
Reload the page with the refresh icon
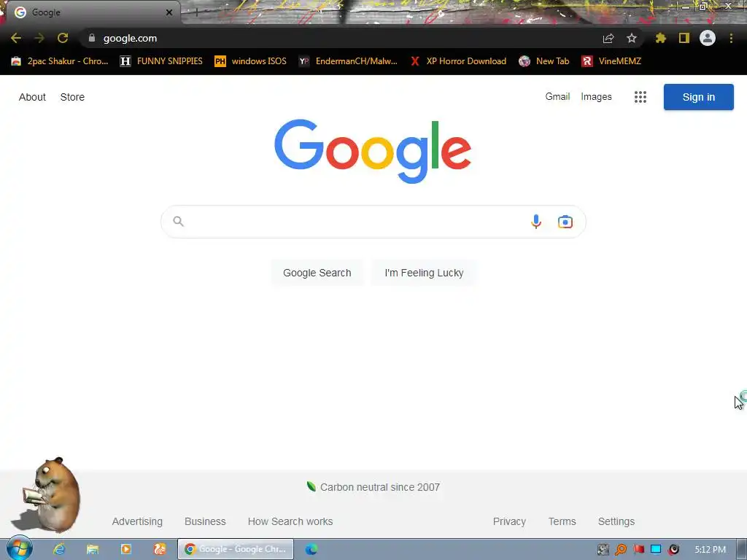pos(63,38)
